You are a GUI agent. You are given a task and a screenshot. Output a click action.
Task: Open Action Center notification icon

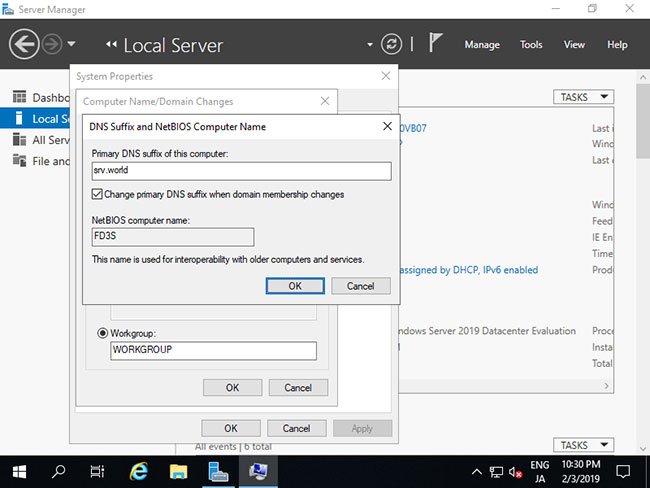623,471
